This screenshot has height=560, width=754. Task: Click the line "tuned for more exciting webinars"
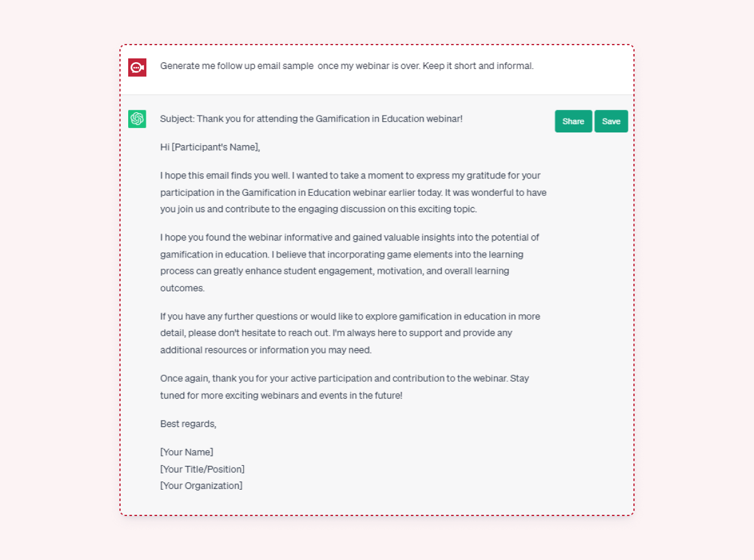[281, 396]
